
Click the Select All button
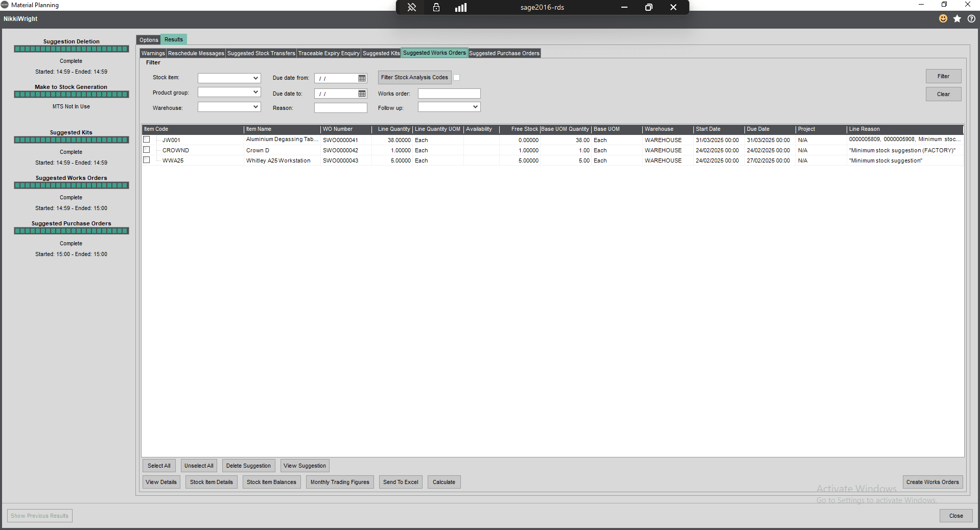tap(159, 466)
